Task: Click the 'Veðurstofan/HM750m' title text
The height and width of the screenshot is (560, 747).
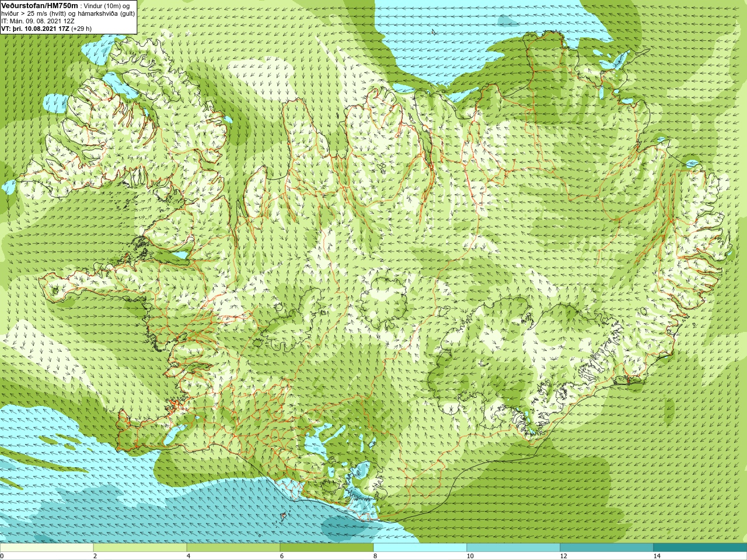Action: pos(39,5)
